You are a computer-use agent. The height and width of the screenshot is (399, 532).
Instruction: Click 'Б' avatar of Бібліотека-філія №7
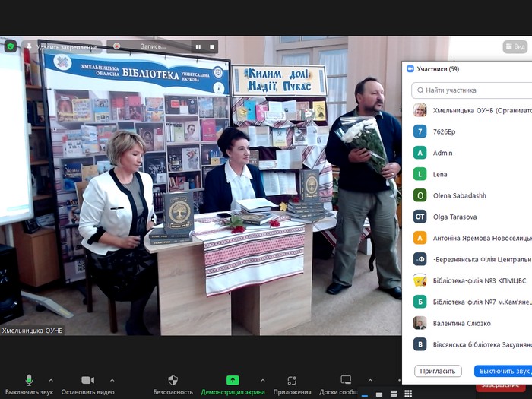pos(420,302)
